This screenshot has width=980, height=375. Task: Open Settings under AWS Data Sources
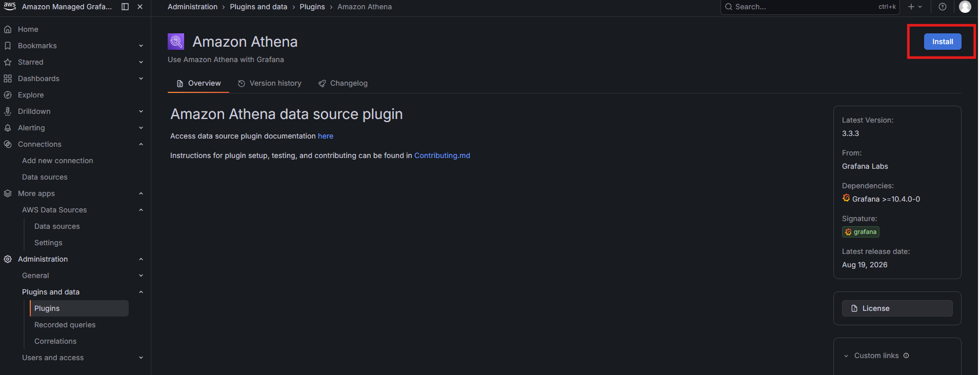coord(48,243)
